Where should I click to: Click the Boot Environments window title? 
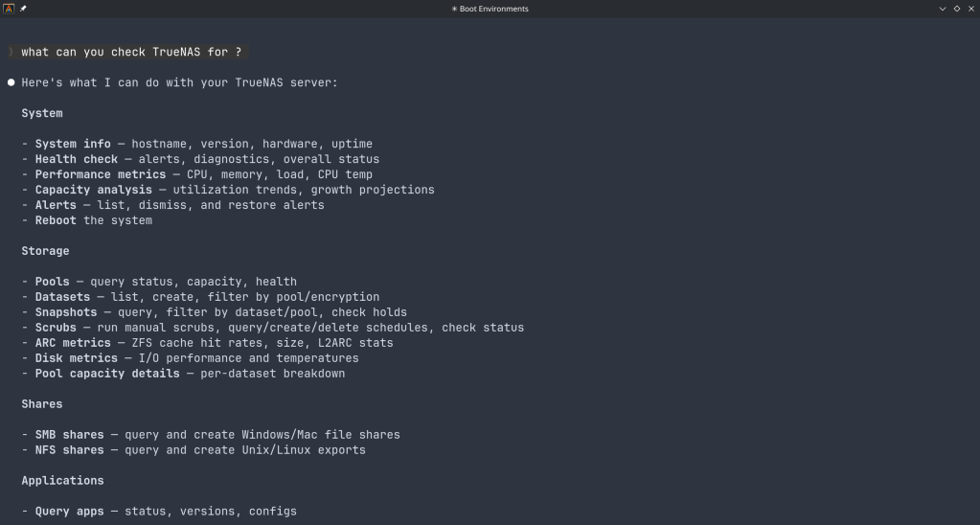pos(490,9)
